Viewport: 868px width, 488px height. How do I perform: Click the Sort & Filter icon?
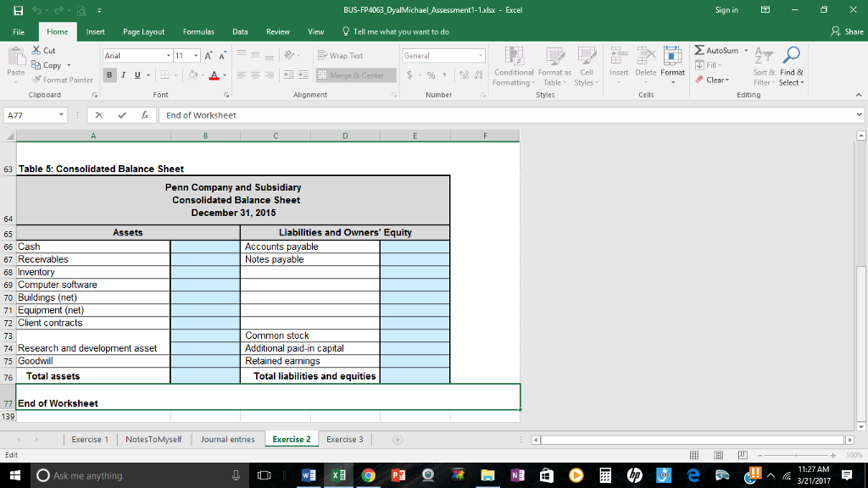click(762, 68)
